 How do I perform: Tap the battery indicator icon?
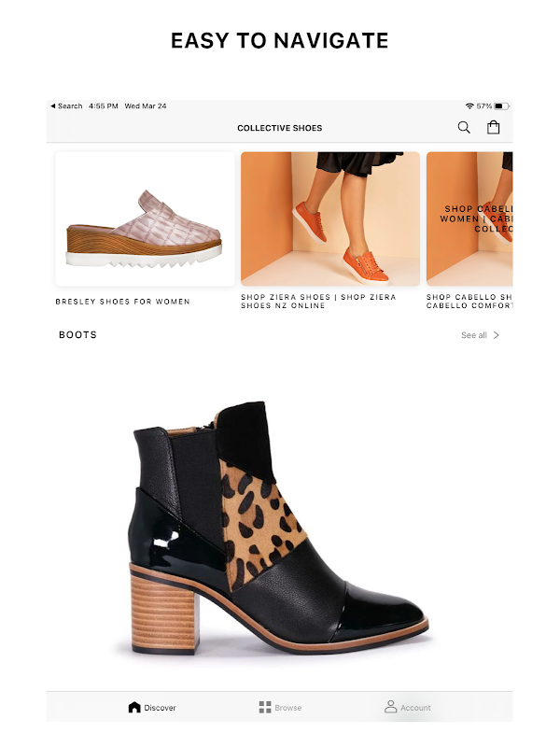point(501,106)
